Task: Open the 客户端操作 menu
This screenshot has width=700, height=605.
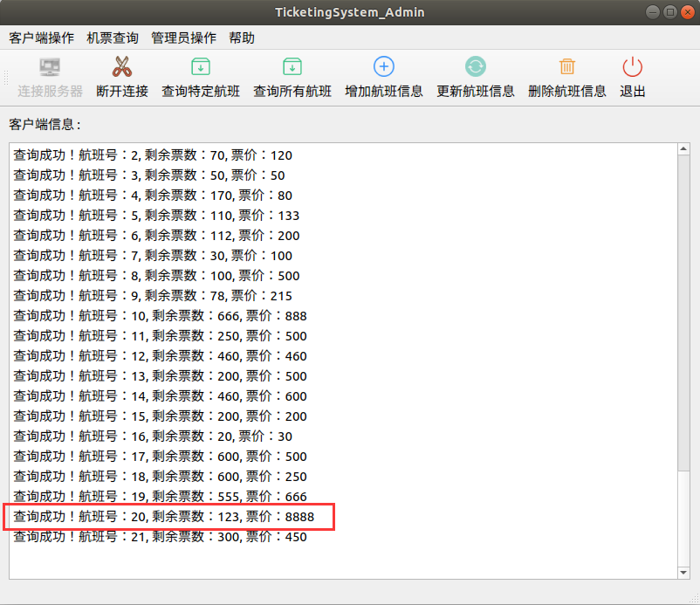Action: point(42,38)
